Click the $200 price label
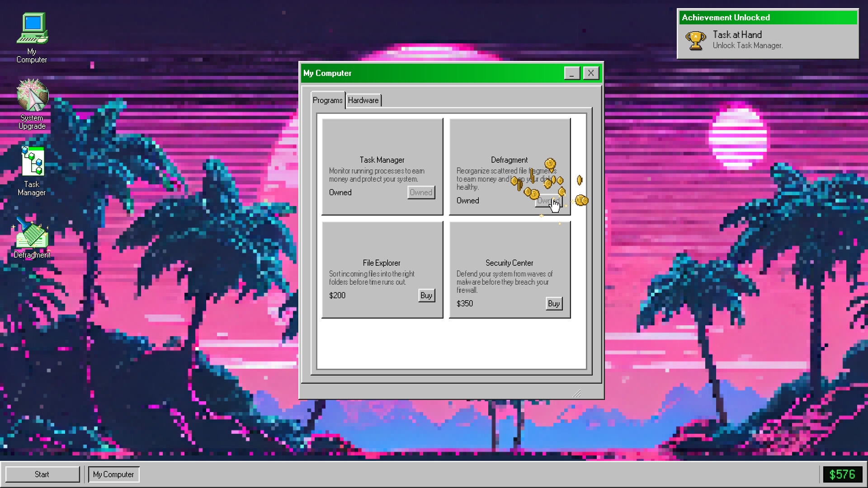Image resolution: width=868 pixels, height=488 pixels. [337, 296]
